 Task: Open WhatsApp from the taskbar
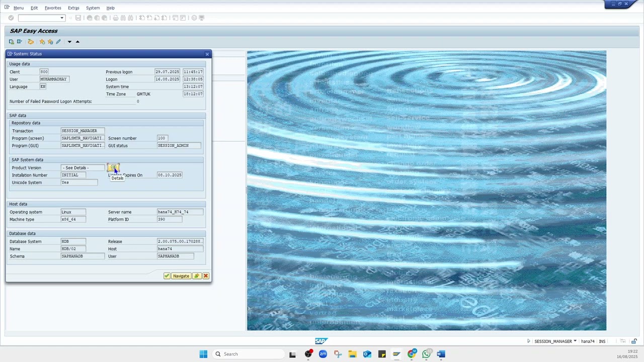click(x=427, y=354)
